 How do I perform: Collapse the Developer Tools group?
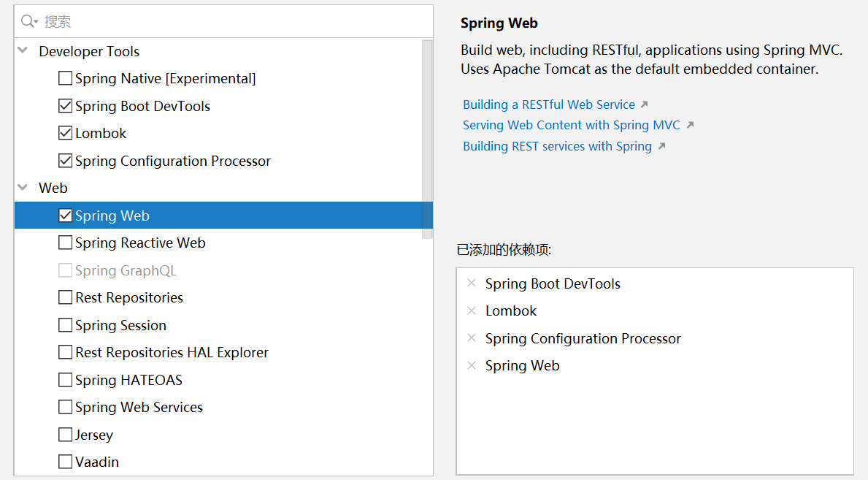23,50
